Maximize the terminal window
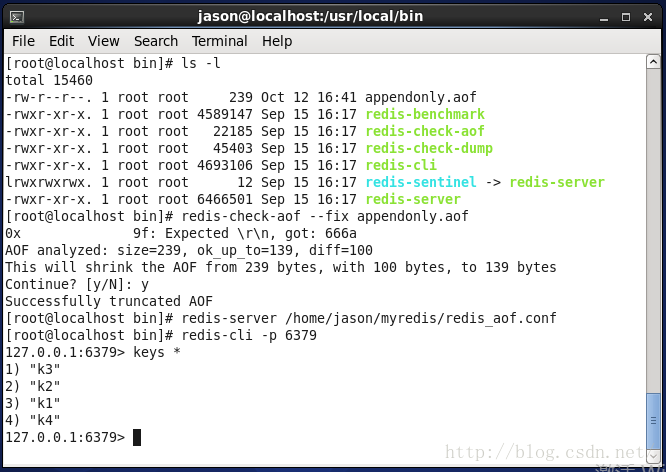This screenshot has width=666, height=472. coord(626,17)
